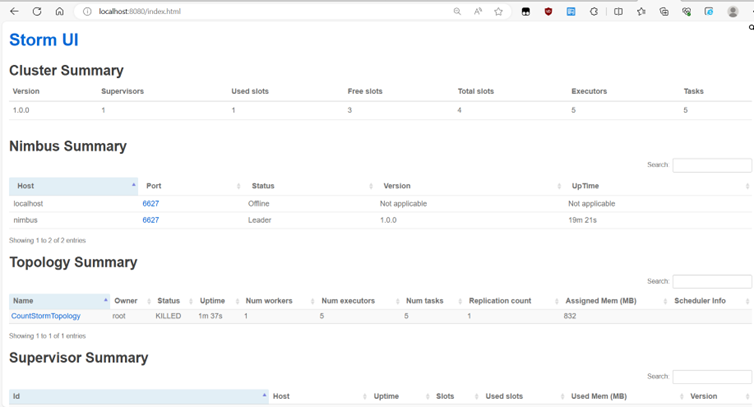This screenshot has width=754, height=407.
Task: Sort Nimbus table by Port column
Action: click(x=191, y=186)
